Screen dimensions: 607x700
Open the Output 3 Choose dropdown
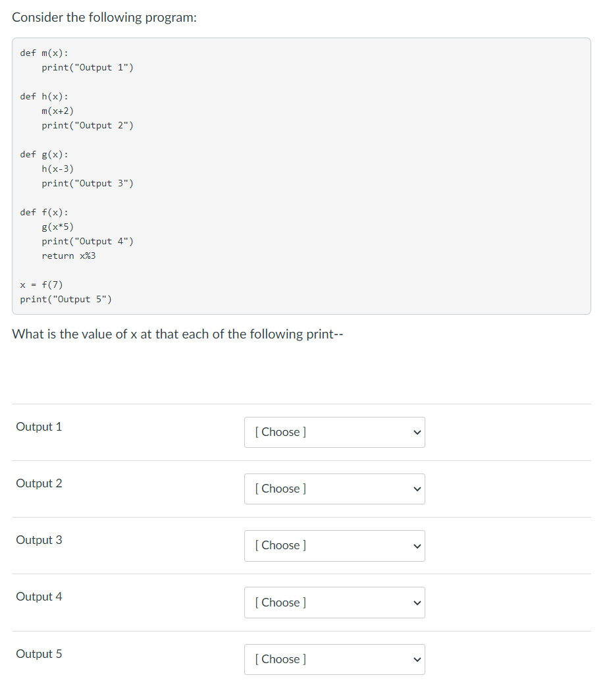tap(334, 545)
